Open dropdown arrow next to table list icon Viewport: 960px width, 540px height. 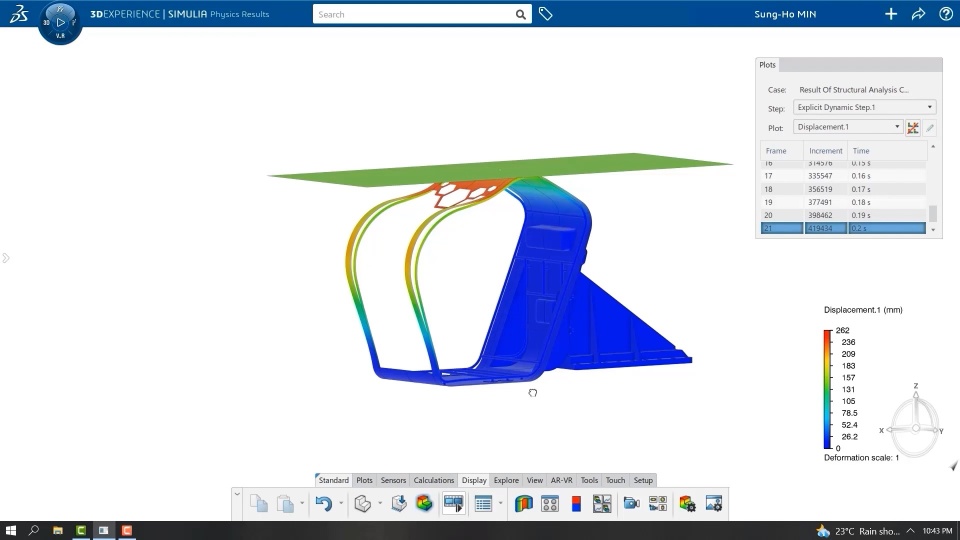click(500, 503)
